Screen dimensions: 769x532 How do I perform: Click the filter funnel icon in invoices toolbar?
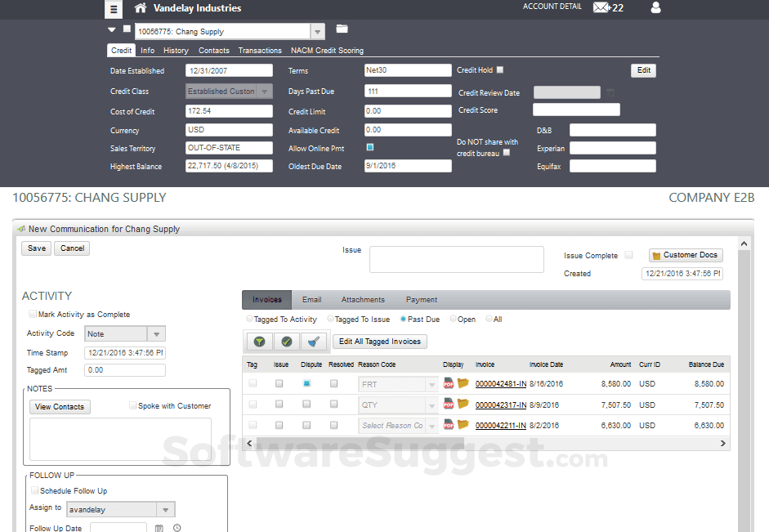[x=259, y=342]
